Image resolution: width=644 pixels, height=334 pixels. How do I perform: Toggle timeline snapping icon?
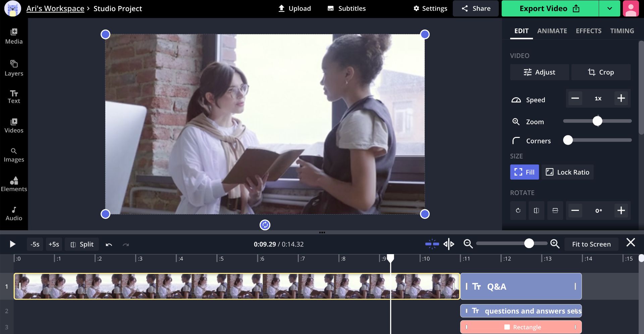[x=432, y=244]
